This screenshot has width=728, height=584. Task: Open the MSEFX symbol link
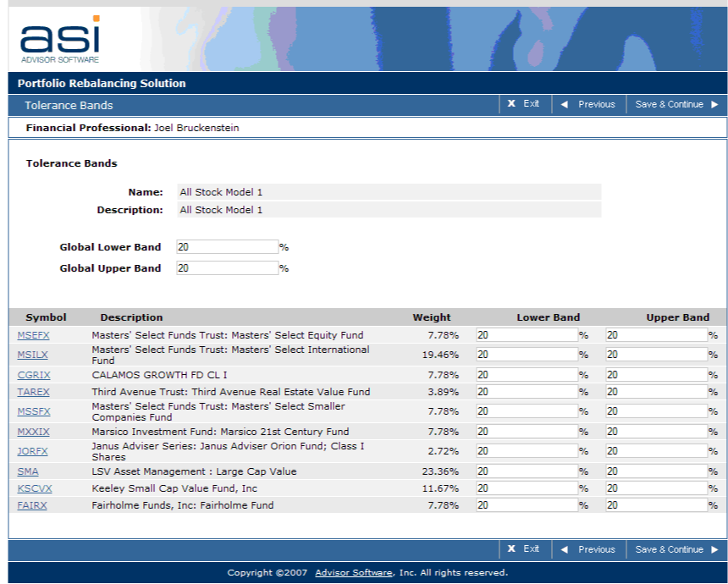tap(33, 335)
